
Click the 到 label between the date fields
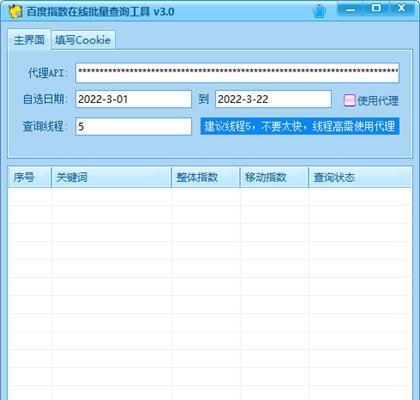point(203,99)
